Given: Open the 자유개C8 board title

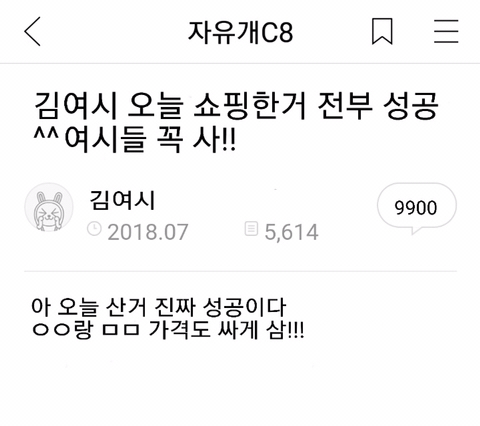Looking at the screenshot, I should pos(241,32).
